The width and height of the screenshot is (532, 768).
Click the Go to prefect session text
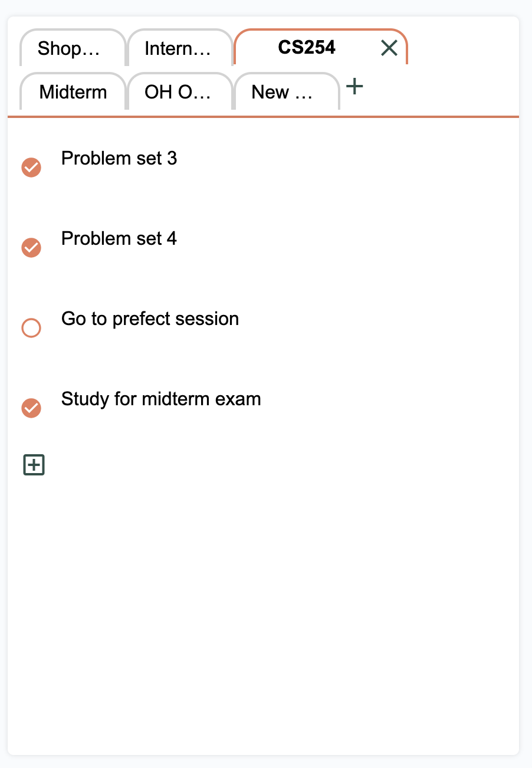150,319
